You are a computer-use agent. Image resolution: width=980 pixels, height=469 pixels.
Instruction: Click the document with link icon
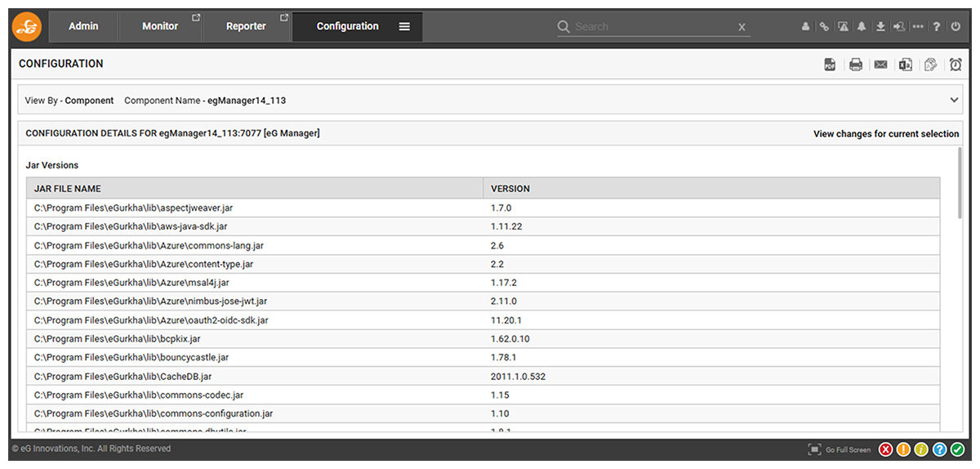930,65
